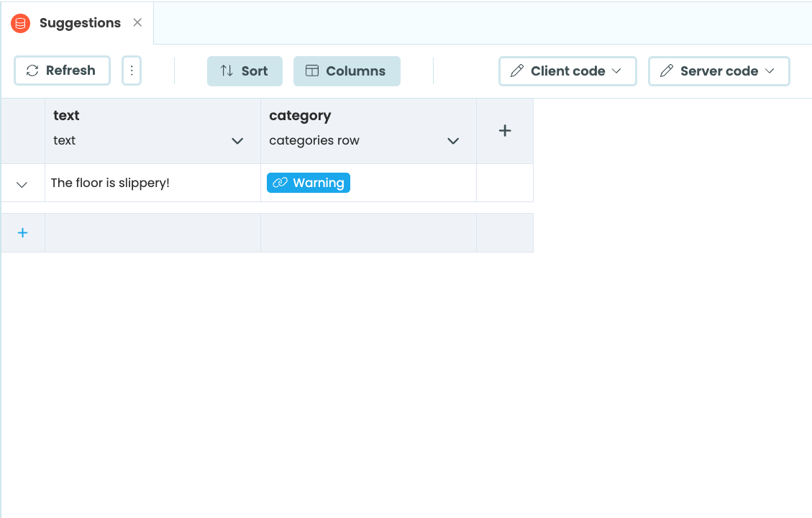Open the categories row dropdown on category column
This screenshot has height=518, width=812.
click(453, 140)
